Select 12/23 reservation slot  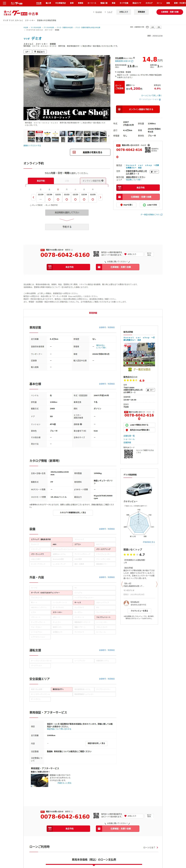(x=75, y=197)
